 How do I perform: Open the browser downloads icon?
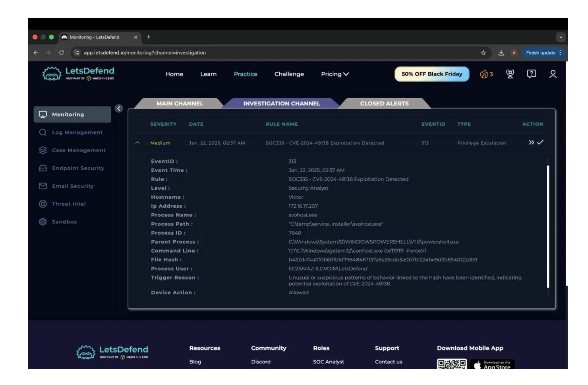click(501, 52)
